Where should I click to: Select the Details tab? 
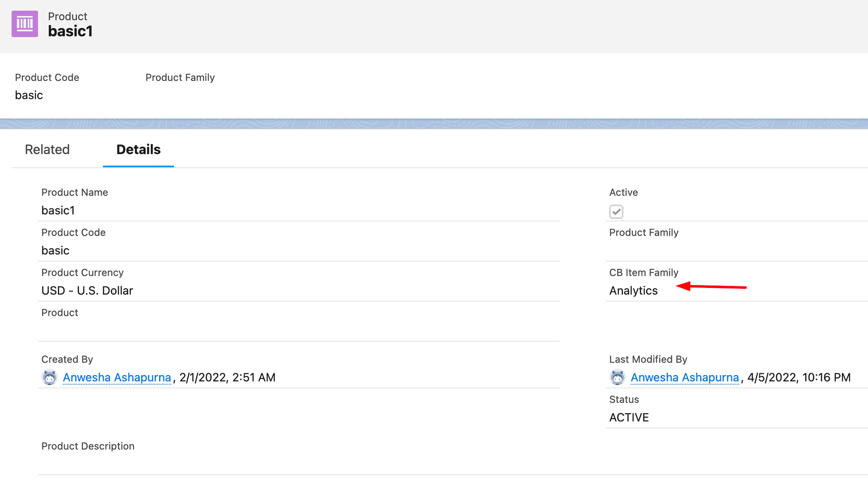(x=138, y=150)
